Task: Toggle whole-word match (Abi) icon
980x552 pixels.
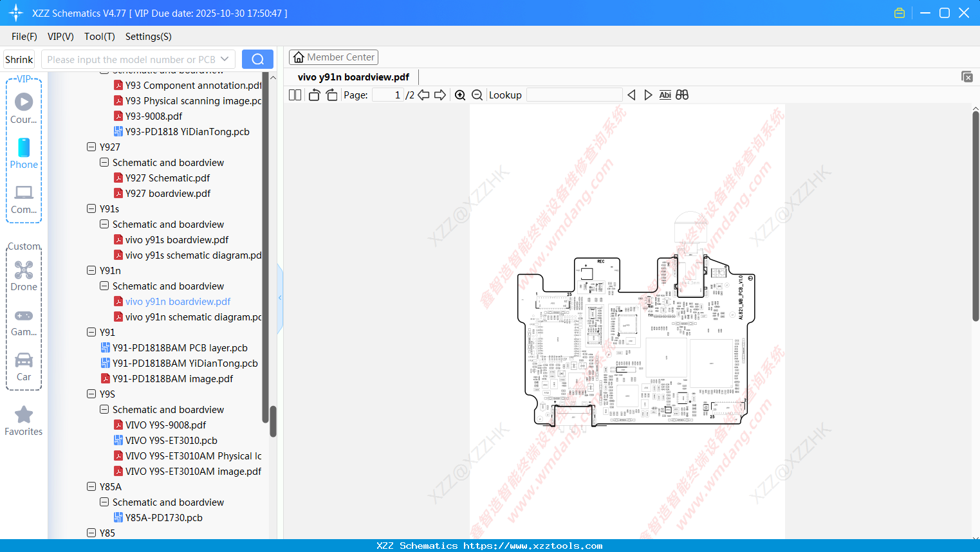Action: click(665, 95)
